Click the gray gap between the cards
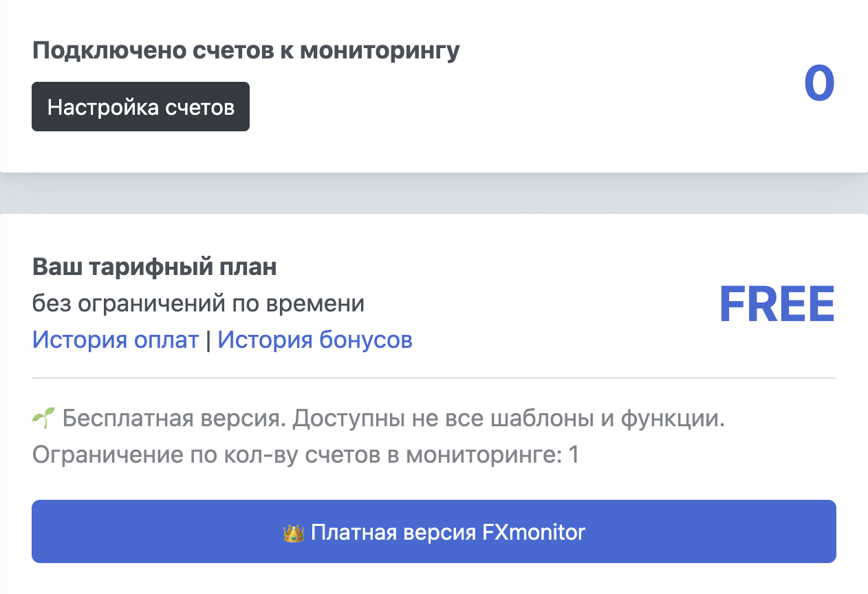Viewport: 868px width, 594px height. click(x=434, y=194)
